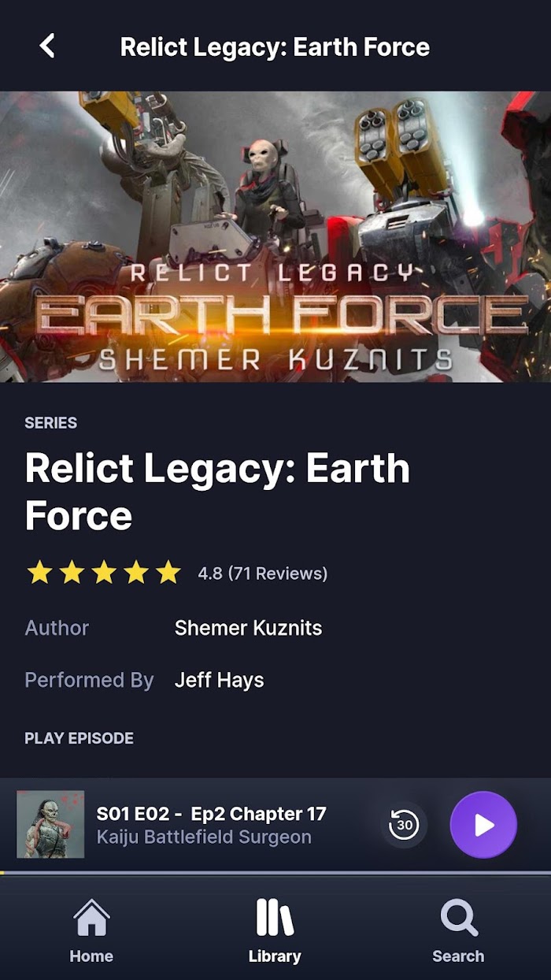Tap the Kaiju Battlefield Surgeon cover thumbnail
This screenshot has width=551, height=980.
pos(50,824)
